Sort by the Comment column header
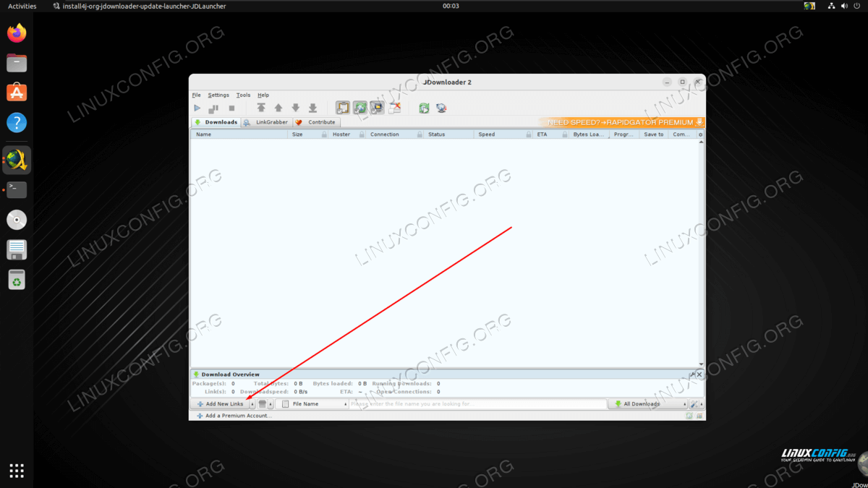 [x=681, y=134]
